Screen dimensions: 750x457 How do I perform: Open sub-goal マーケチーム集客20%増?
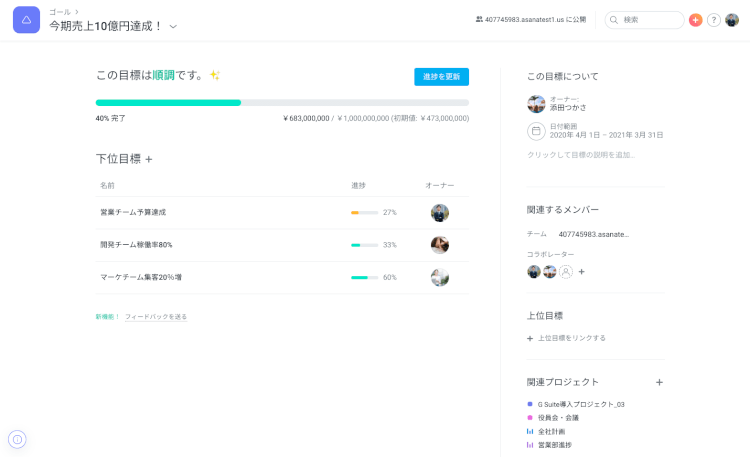[x=141, y=277]
